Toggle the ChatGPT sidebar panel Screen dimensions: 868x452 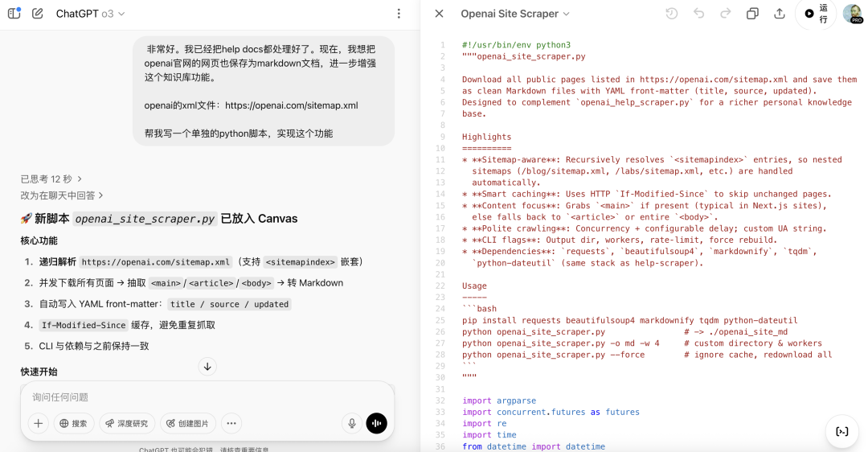[x=14, y=14]
